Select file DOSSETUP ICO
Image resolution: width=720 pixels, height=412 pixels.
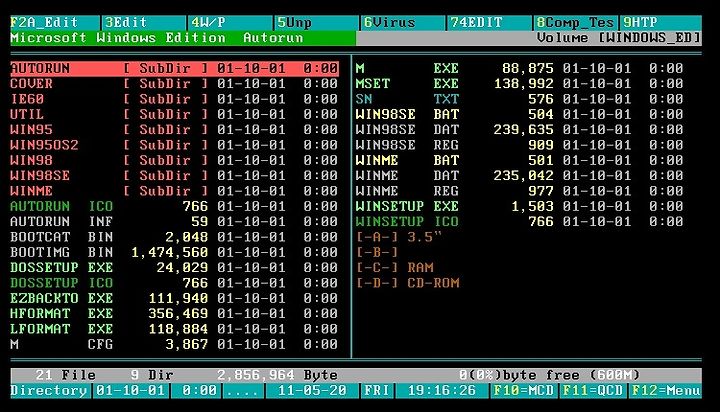coord(174,283)
